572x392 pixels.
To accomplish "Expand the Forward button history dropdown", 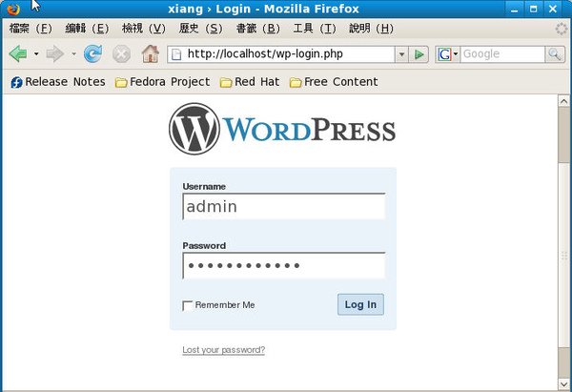I will coord(73,54).
